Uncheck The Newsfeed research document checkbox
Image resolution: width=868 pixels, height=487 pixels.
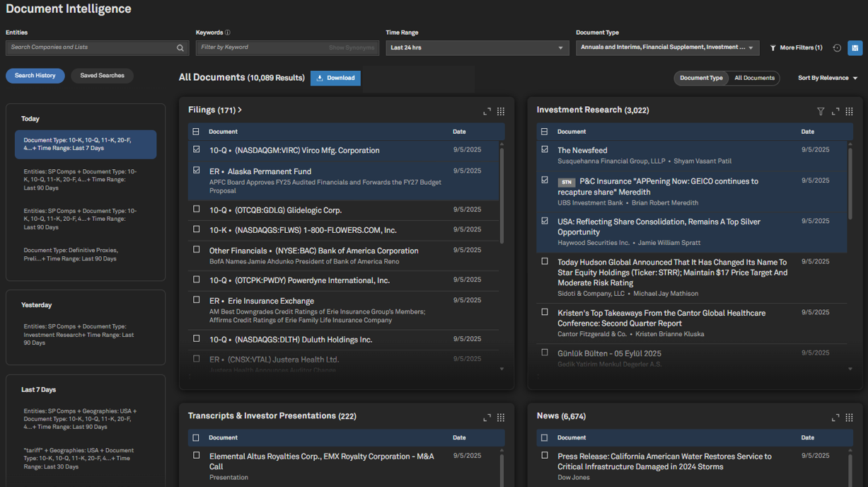545,150
